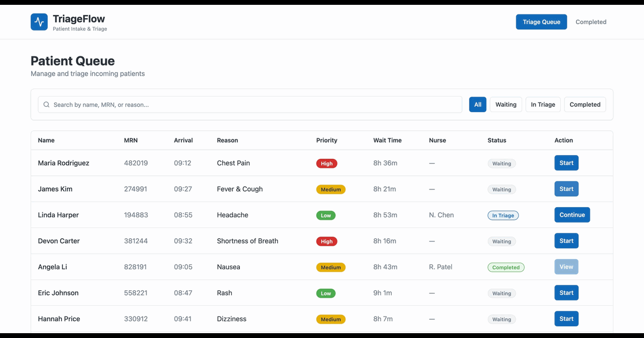Viewport: 644px width, 338px height.
Task: Select patient name Devon Carter
Action: pos(59,241)
